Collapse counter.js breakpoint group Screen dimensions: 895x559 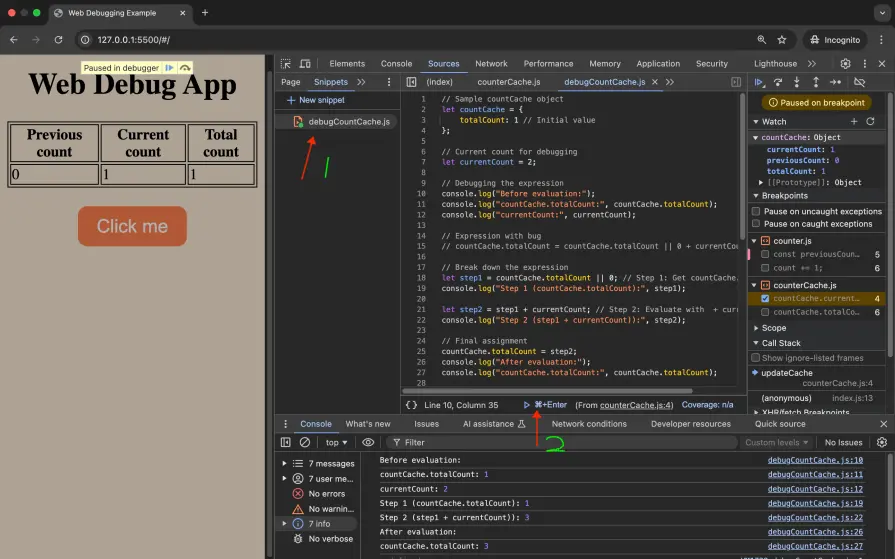[x=754, y=241]
